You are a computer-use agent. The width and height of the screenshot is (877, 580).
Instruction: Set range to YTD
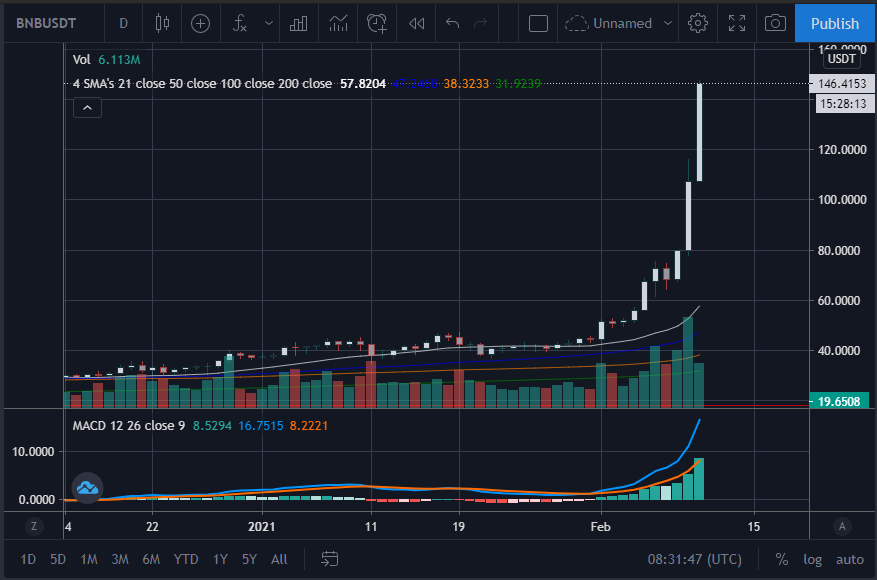point(186,559)
